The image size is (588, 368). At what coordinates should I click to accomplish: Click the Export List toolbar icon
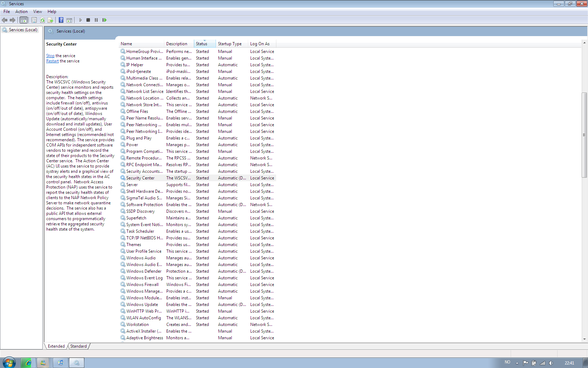point(50,20)
